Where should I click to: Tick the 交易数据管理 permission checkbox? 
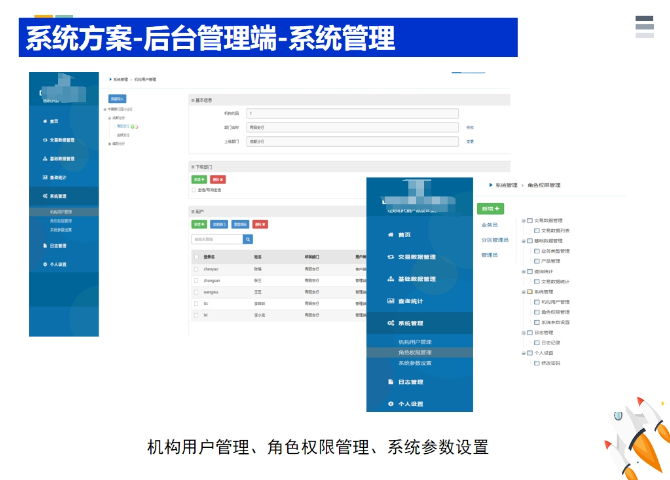pos(530,221)
